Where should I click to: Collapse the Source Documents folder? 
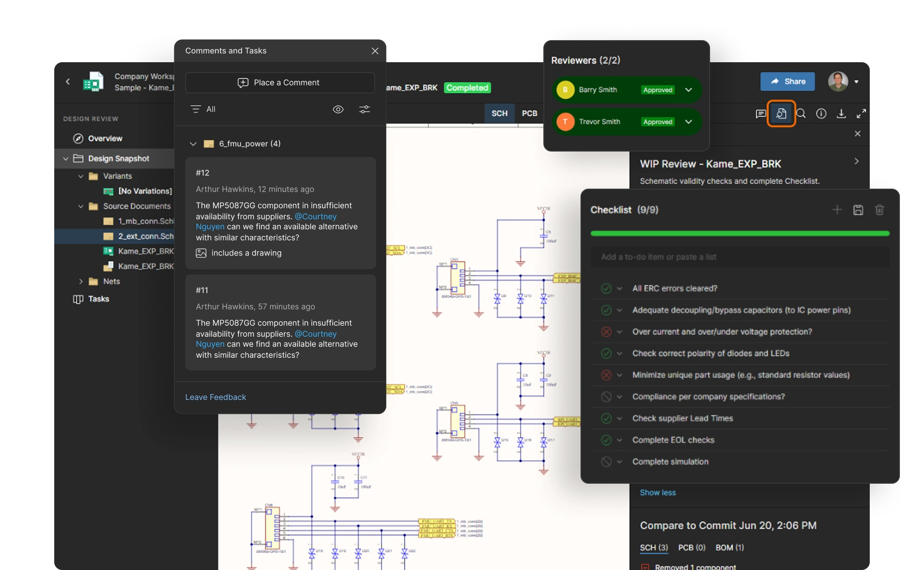(x=80, y=206)
